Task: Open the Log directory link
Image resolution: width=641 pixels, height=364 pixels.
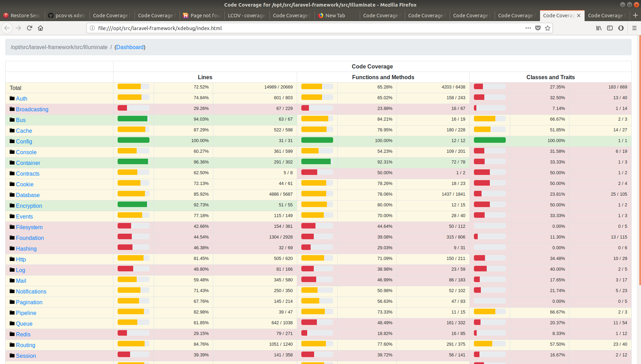Action: 20,270
